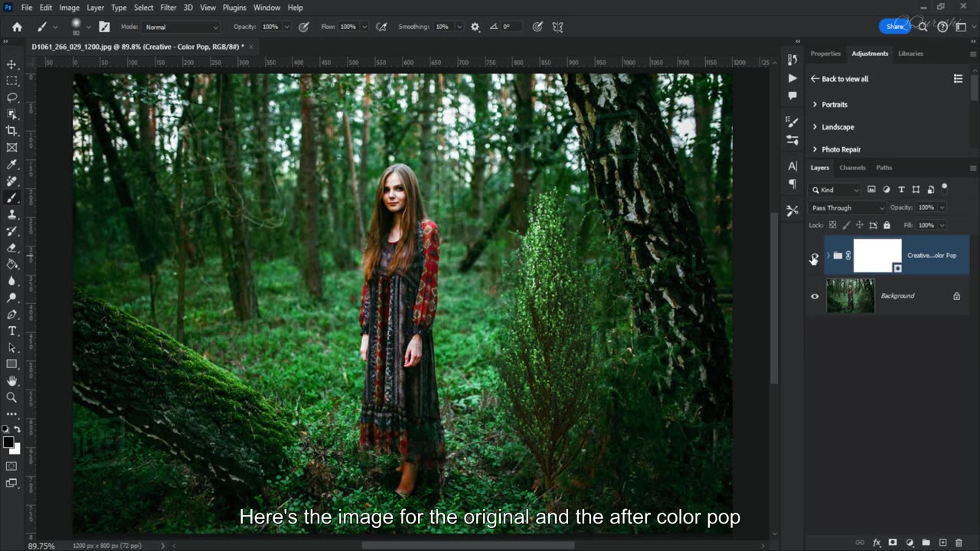Open the Paragraph panel icon
The image size is (980, 551).
pyautogui.click(x=792, y=184)
